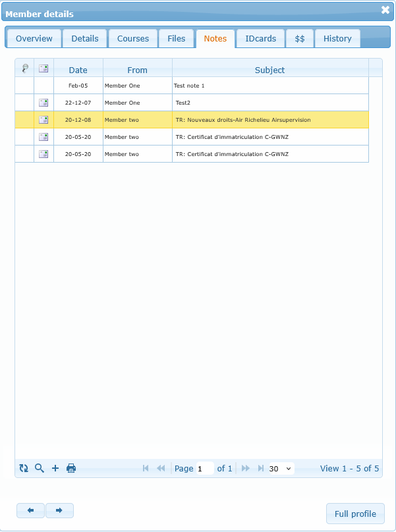Switch to the Overview tab

[34, 39]
